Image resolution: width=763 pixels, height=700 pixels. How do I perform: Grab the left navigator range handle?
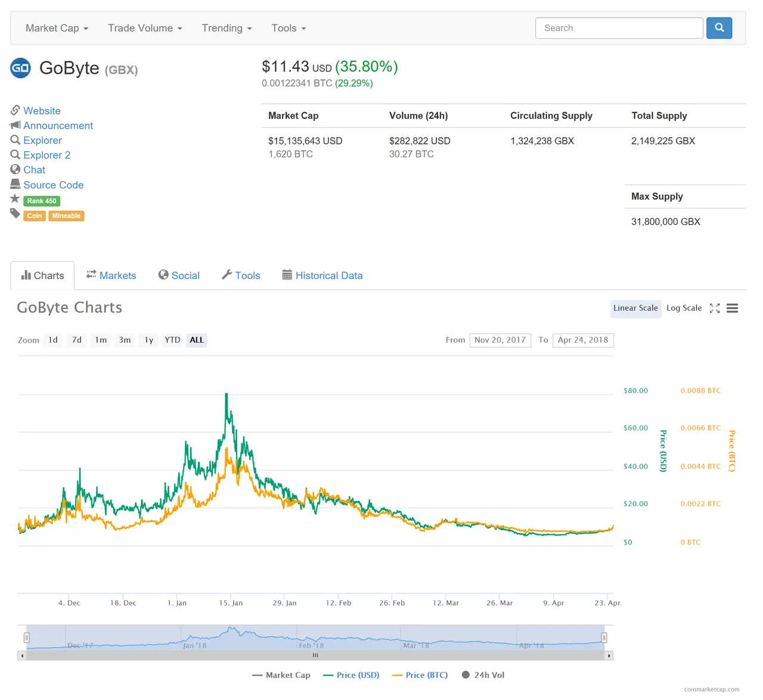point(26,637)
